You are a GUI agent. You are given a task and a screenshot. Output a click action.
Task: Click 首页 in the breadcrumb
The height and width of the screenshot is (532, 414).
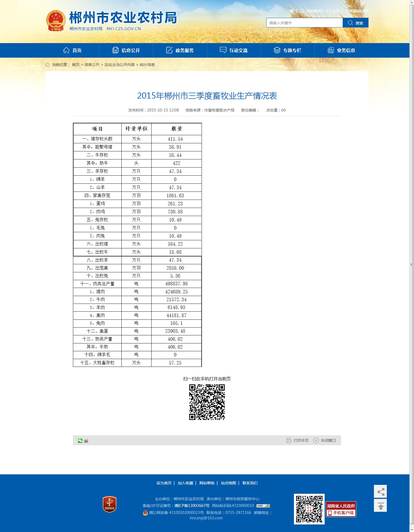76,65
